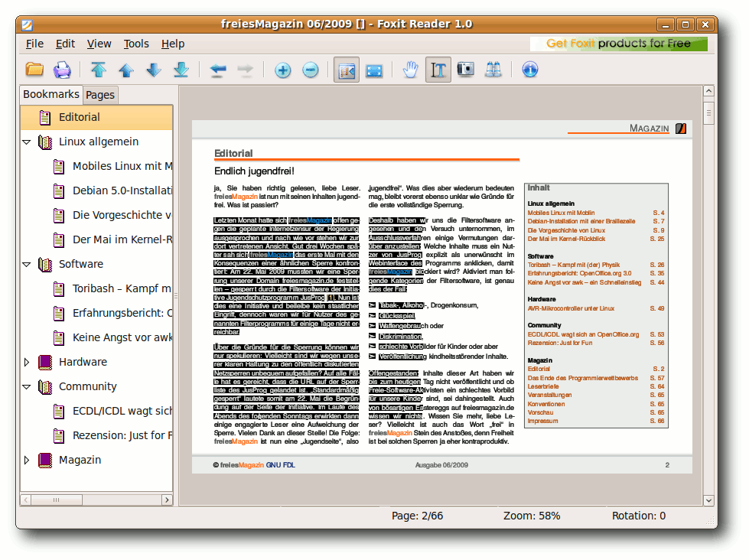Open the Der Mai im Kernel bookmark
Image resolution: width=749 pixels, height=560 pixels.
pyautogui.click(x=122, y=239)
